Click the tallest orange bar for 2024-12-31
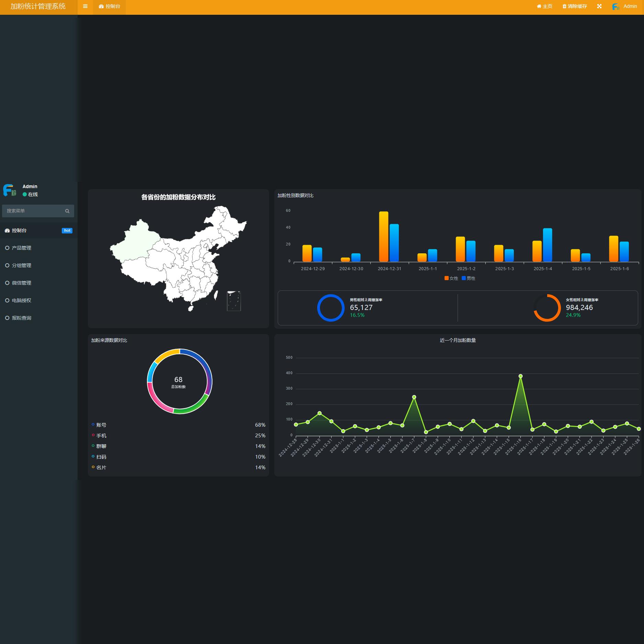644x644 pixels. [x=384, y=237]
